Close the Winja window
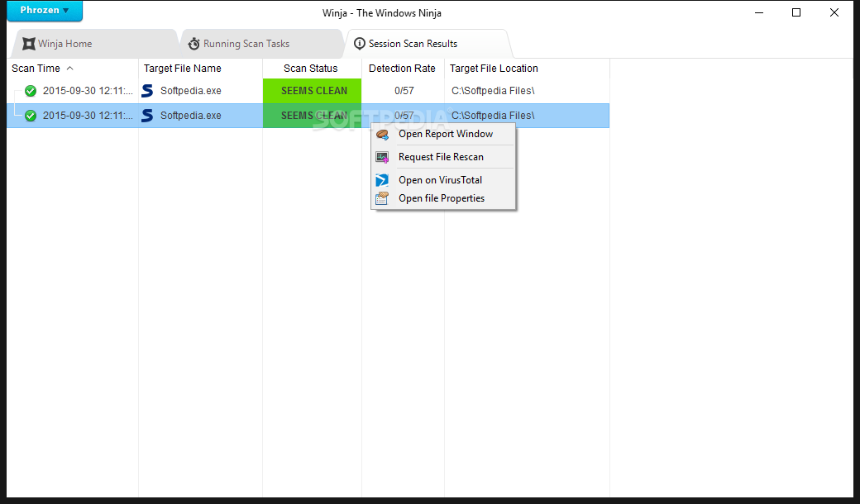Image resolution: width=860 pixels, height=504 pixels. pos(834,12)
